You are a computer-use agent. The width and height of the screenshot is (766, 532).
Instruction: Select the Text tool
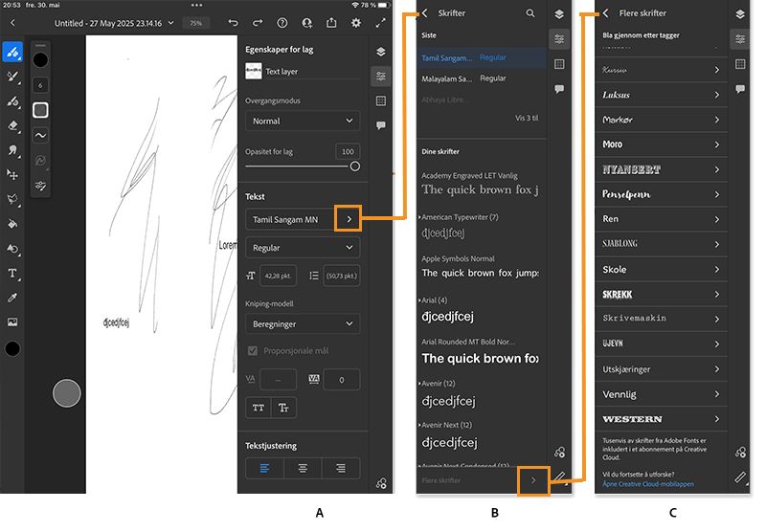(x=12, y=274)
